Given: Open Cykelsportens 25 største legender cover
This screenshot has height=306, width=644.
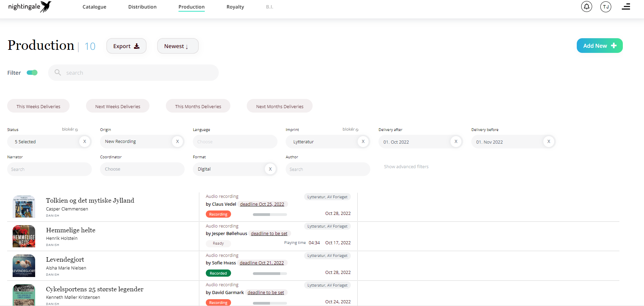Looking at the screenshot, I should point(24,295).
